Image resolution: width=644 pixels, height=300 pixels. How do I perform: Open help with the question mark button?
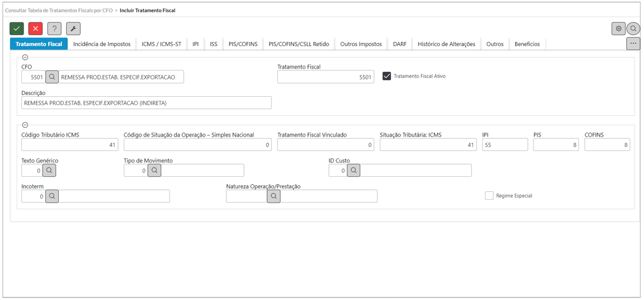(54, 28)
